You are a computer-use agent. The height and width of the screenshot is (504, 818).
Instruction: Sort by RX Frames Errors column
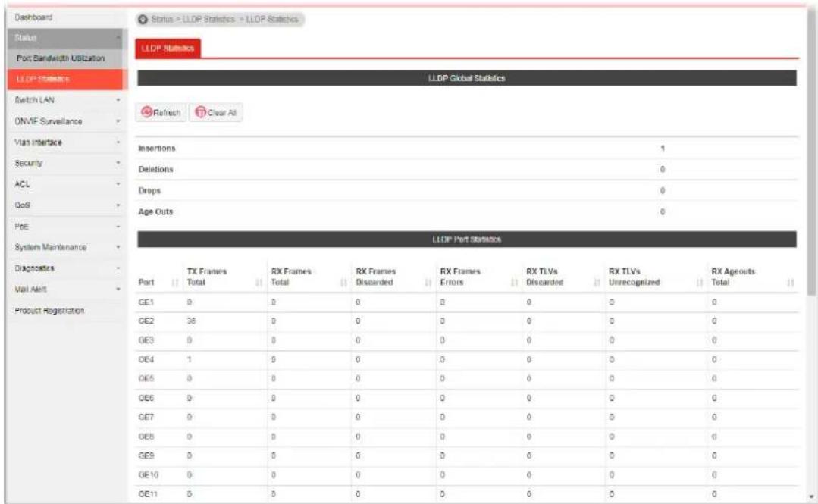tap(478, 277)
